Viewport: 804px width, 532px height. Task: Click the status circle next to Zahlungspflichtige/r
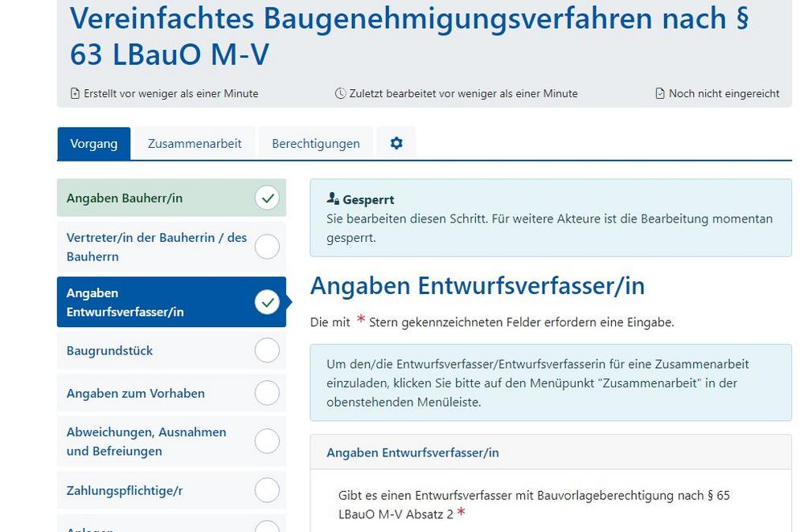(x=267, y=489)
